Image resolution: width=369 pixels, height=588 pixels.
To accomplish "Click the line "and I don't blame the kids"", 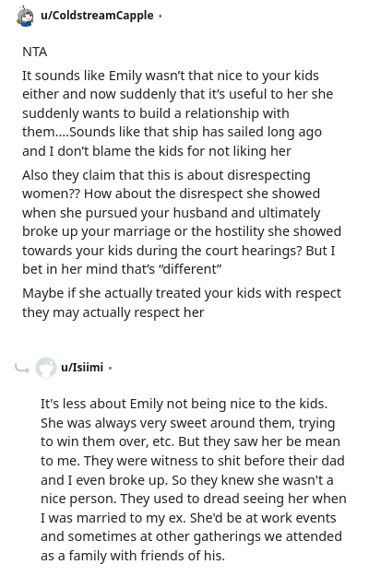I will (157, 151).
